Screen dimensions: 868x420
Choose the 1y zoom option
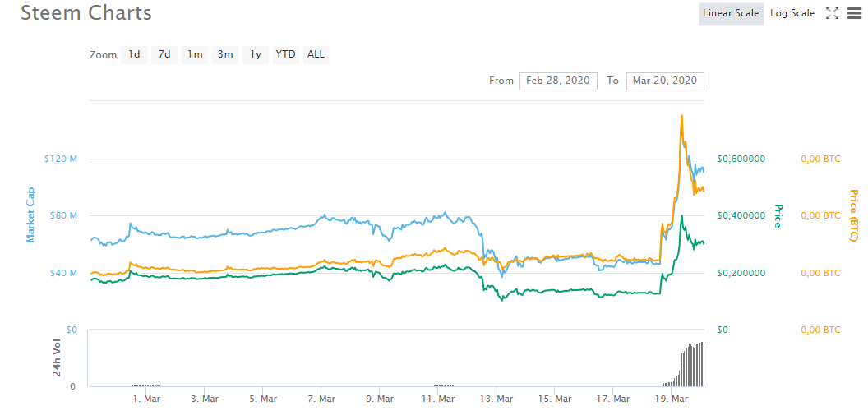[256, 54]
